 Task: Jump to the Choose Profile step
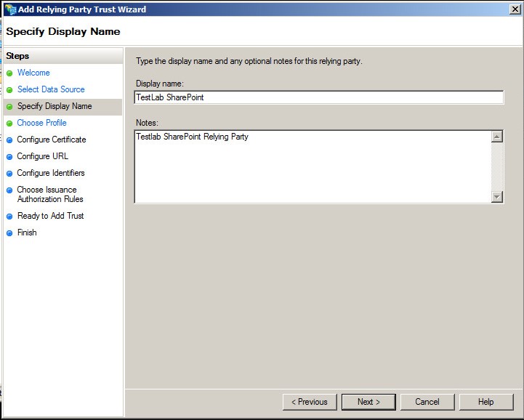click(x=41, y=123)
